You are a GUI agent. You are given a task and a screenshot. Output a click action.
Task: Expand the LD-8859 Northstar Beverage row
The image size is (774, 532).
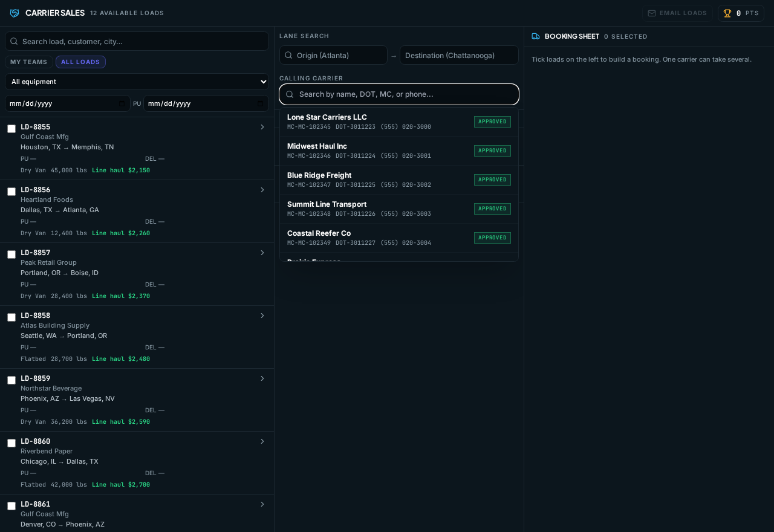click(262, 378)
